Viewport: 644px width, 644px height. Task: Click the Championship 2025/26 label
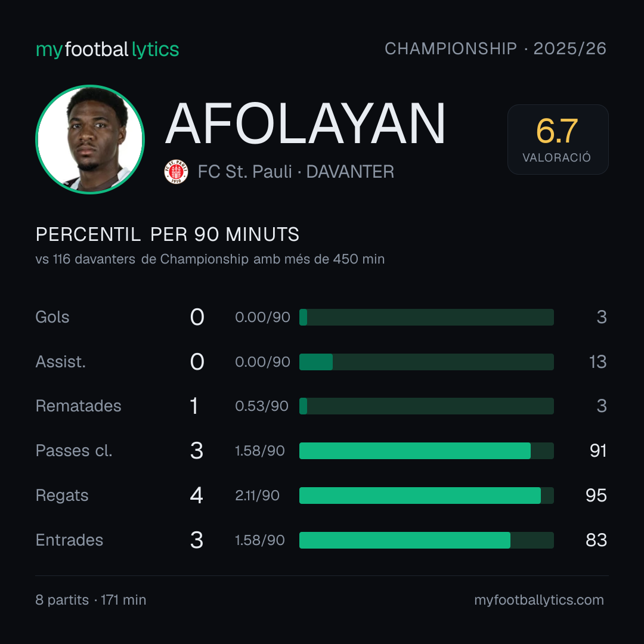(x=496, y=48)
